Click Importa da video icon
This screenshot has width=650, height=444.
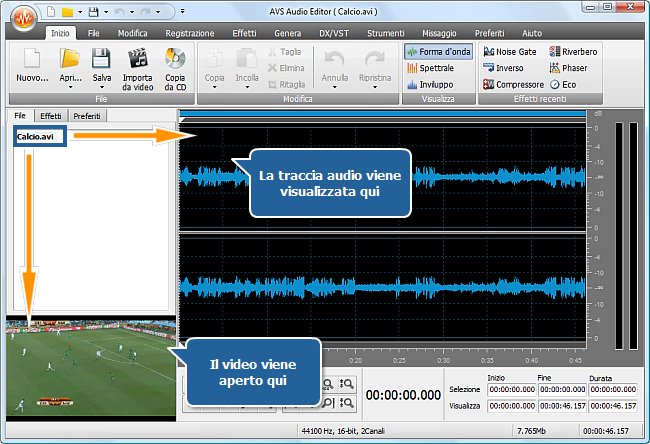pos(138,60)
